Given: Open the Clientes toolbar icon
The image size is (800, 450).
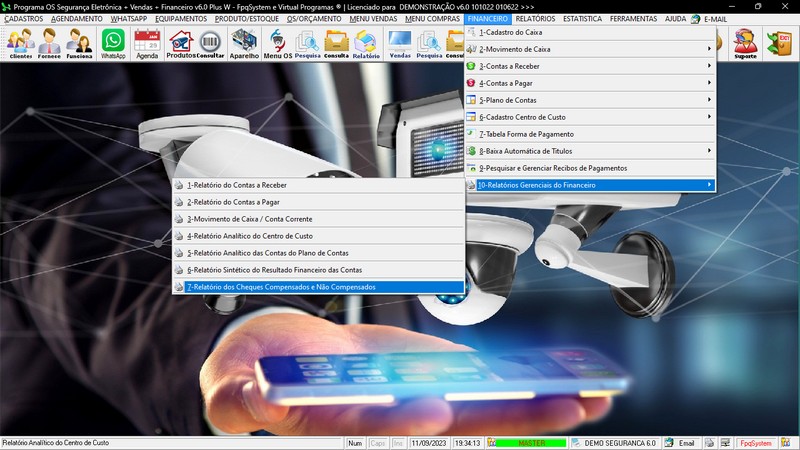Looking at the screenshot, I should pos(19,43).
